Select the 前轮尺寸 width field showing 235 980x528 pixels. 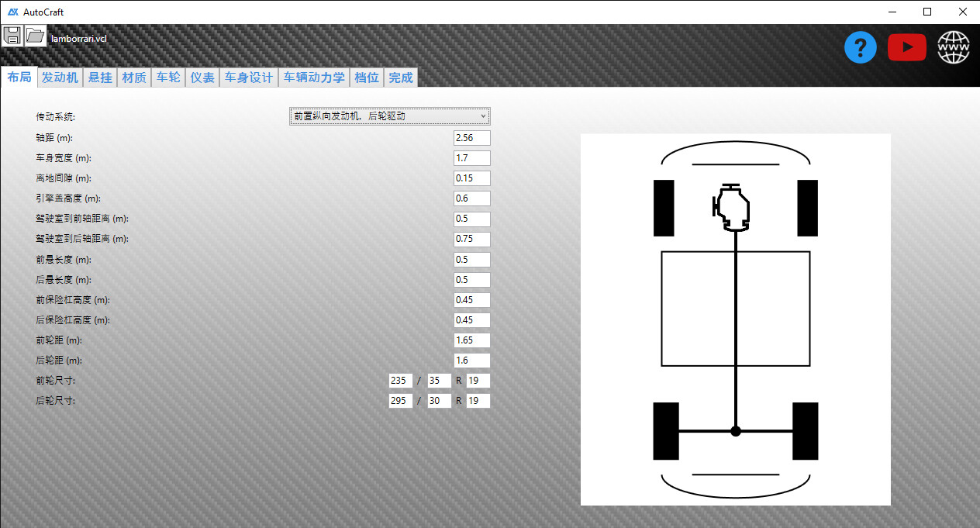pyautogui.click(x=400, y=381)
